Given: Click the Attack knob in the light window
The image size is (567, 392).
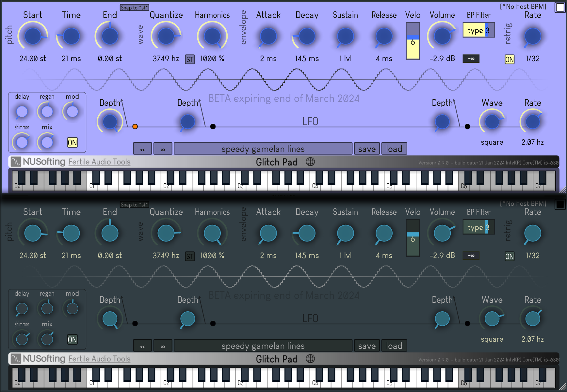Looking at the screenshot, I should [x=268, y=36].
